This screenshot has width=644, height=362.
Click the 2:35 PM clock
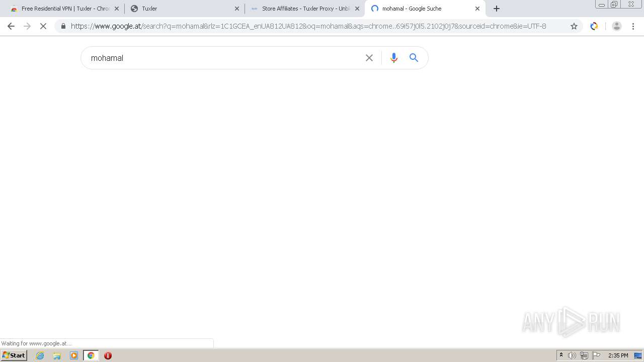[618, 355]
